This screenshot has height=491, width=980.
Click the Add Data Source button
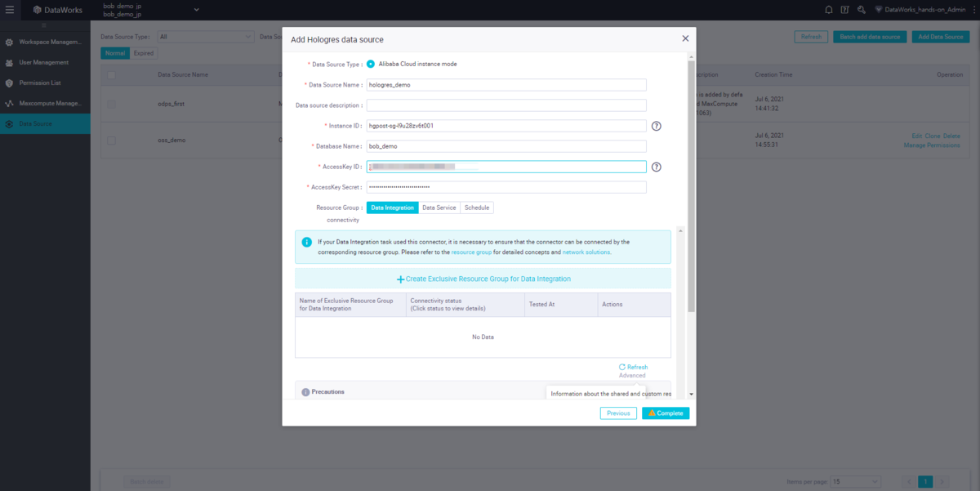click(x=942, y=37)
